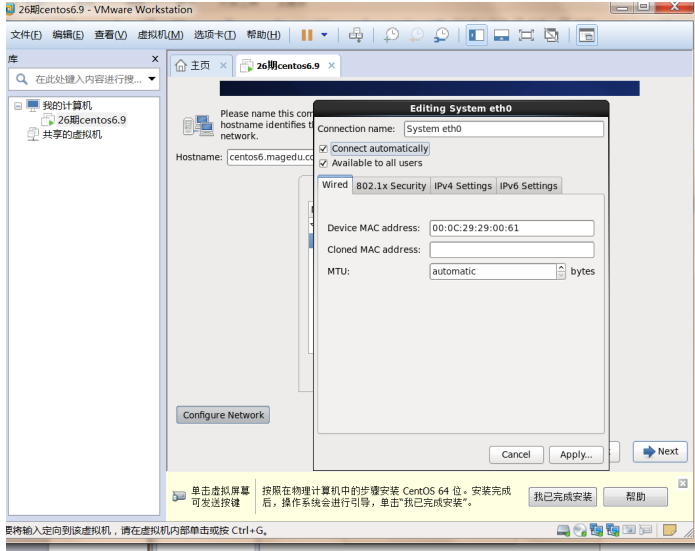Image resolution: width=695 pixels, height=551 pixels.
Task: Open the IPv4 Settings tab
Action: (x=463, y=186)
